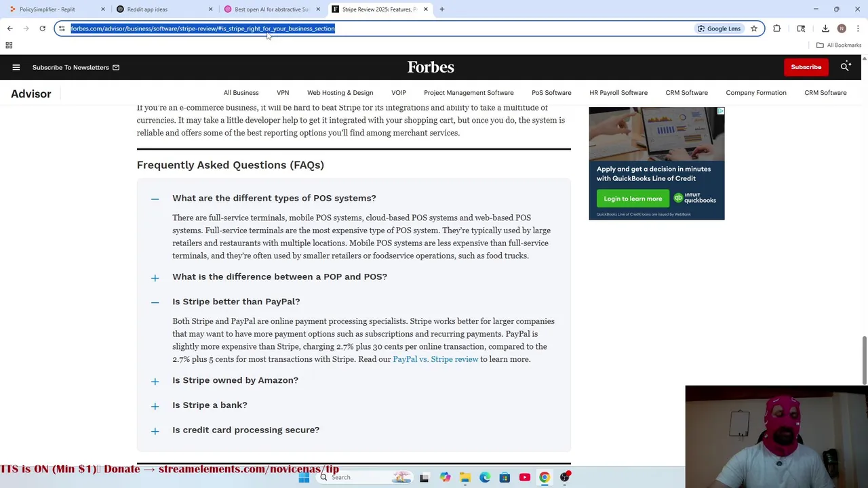Screen dimensions: 868x488
Task: Click the ad info icon on QuickBooks ad
Action: pos(720,111)
